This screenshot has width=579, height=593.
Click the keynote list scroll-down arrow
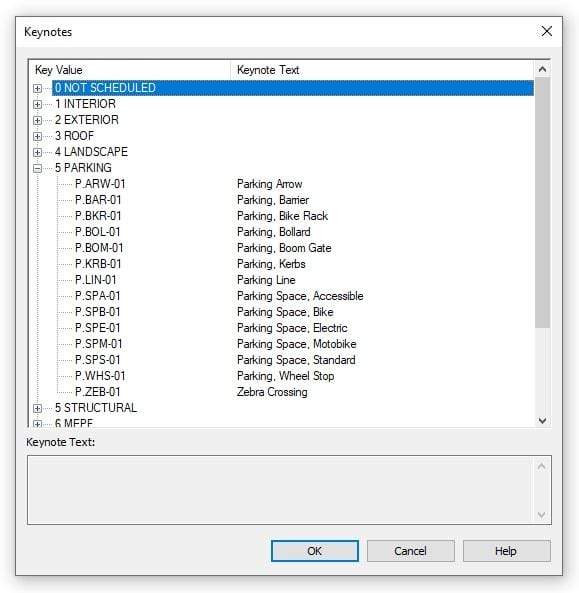tap(542, 421)
